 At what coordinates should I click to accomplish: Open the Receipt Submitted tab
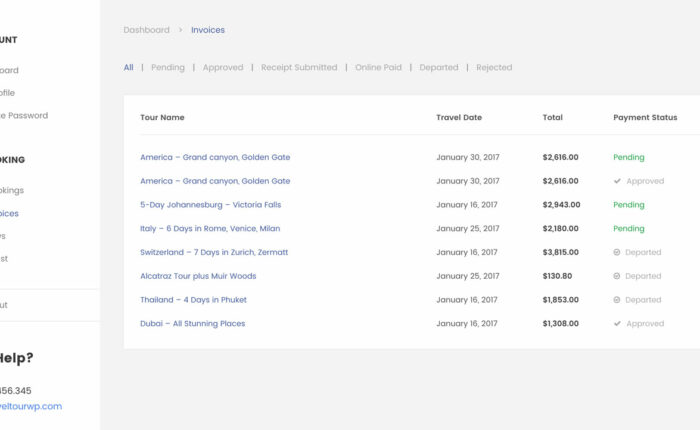[299, 68]
